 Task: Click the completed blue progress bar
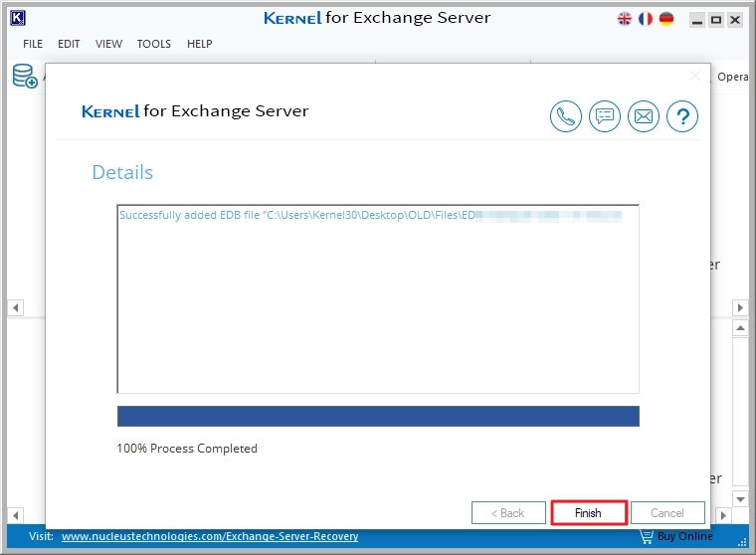click(378, 416)
